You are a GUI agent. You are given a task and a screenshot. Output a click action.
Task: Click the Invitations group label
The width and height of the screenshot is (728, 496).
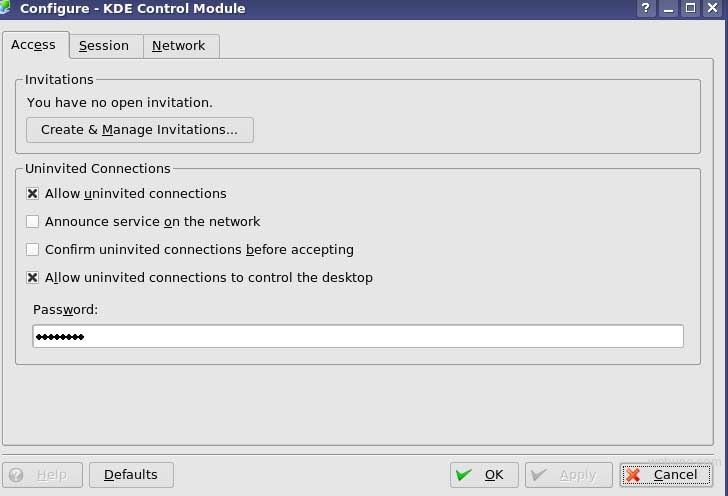pyautogui.click(x=59, y=80)
